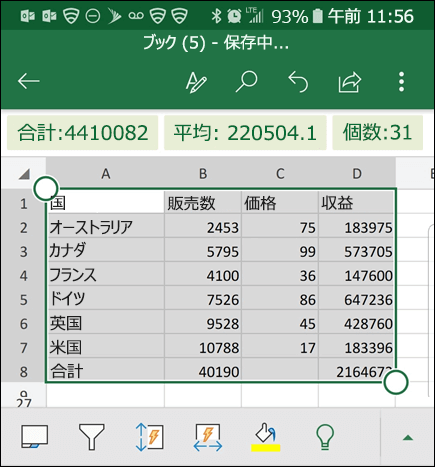Select the ドイツ cell
The height and width of the screenshot is (467, 435).
tap(105, 298)
